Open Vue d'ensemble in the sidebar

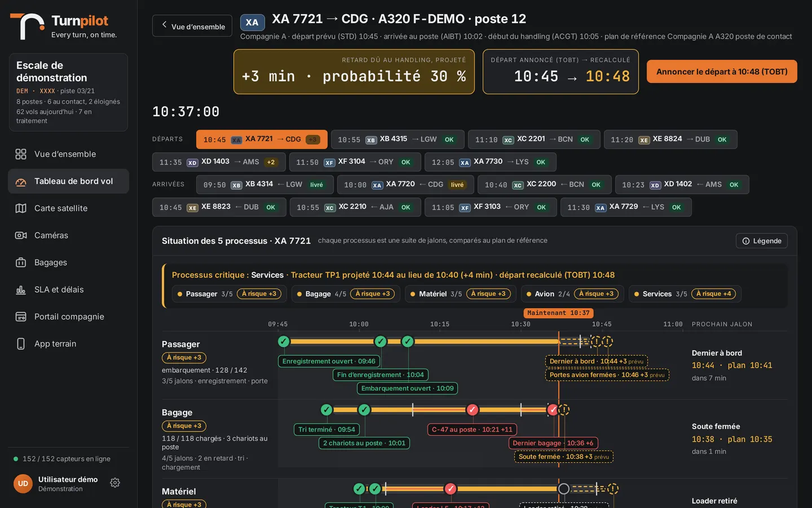68,154
